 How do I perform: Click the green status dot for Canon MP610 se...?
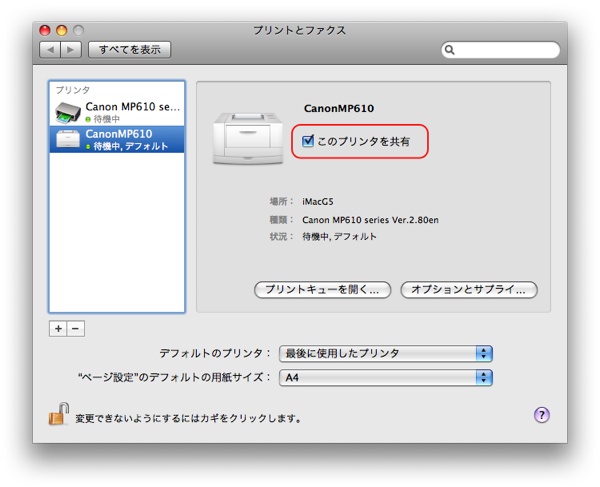88,119
